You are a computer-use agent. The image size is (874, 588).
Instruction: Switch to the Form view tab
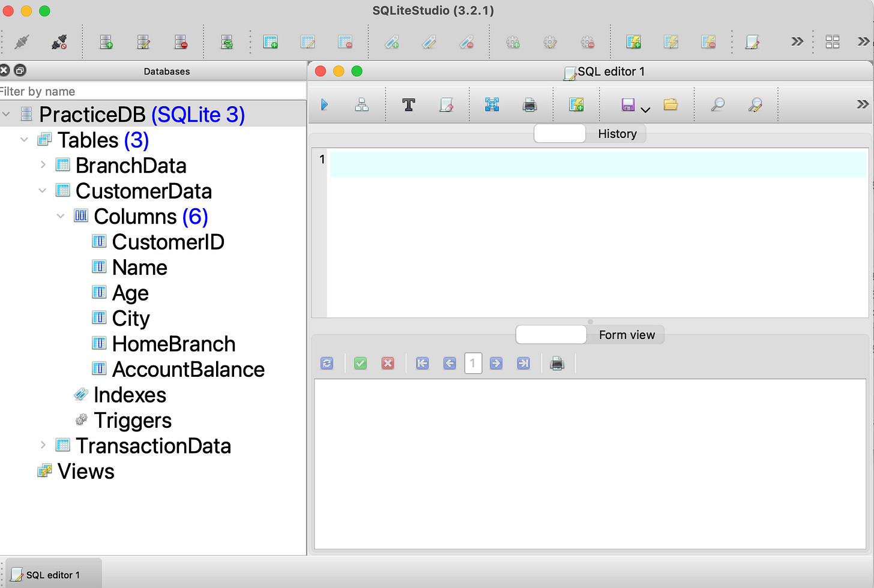pyautogui.click(x=626, y=335)
